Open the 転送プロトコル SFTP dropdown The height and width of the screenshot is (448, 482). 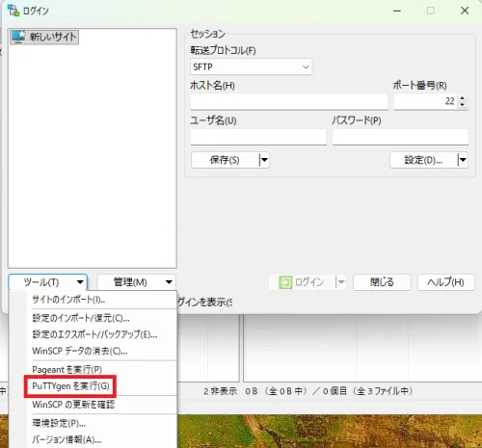251,66
